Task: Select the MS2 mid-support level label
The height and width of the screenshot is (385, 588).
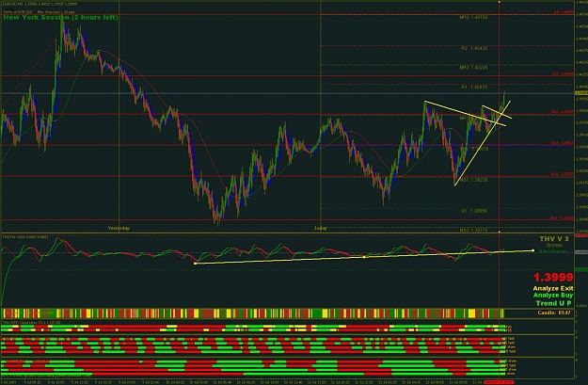Action: tap(473, 230)
